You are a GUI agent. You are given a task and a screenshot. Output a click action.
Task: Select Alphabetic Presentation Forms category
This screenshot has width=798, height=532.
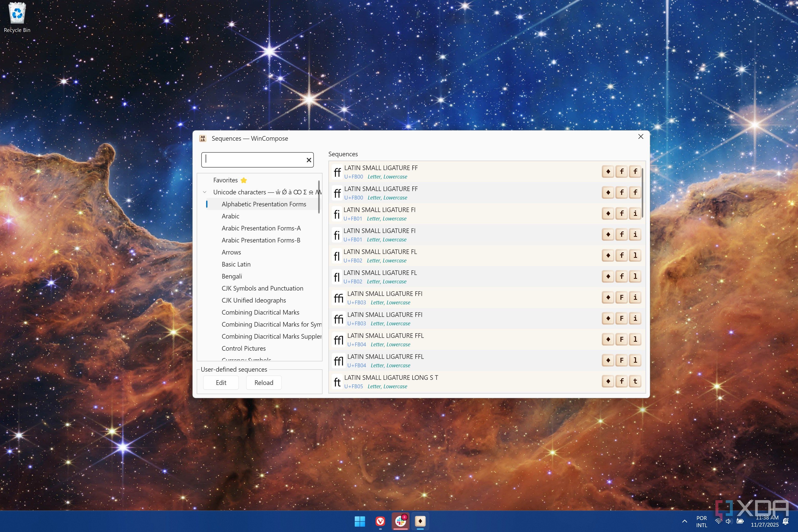264,204
